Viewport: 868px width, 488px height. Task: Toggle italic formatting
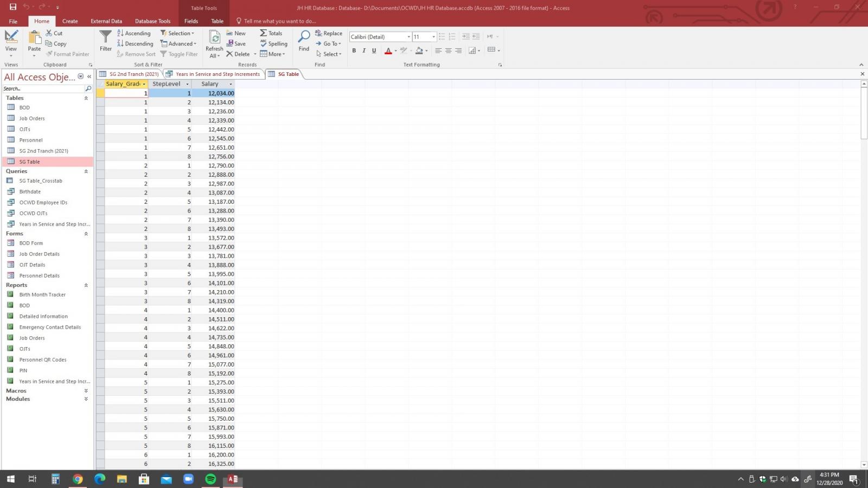pyautogui.click(x=364, y=50)
